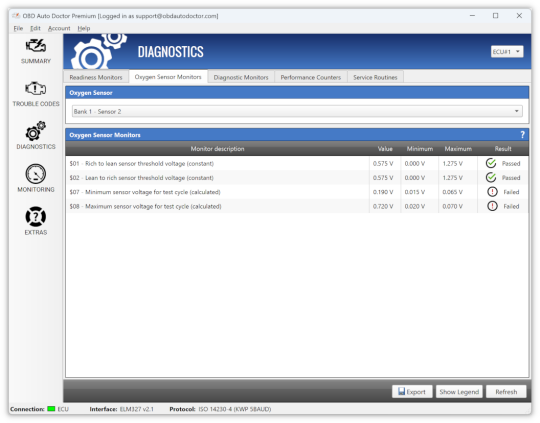This screenshot has height=423, width=540.
Task: Click the green connection status indicator
Action: (51, 409)
